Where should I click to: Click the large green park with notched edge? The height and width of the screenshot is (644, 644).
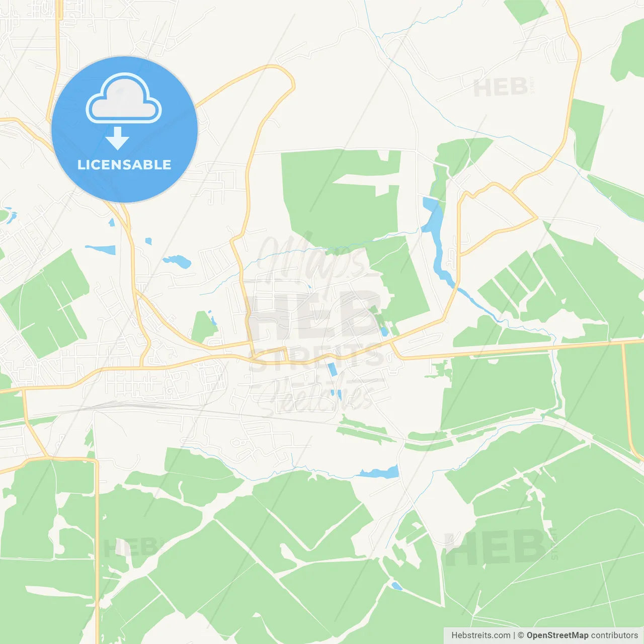[x=341, y=196]
